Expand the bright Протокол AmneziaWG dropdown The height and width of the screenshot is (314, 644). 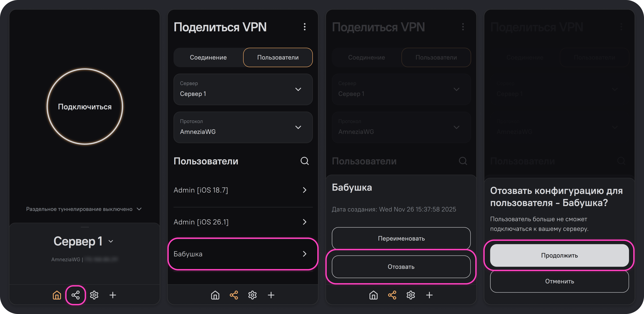[243, 127]
